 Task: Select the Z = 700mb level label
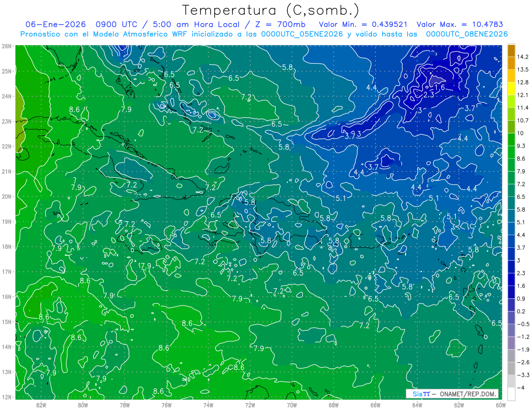click(x=280, y=24)
